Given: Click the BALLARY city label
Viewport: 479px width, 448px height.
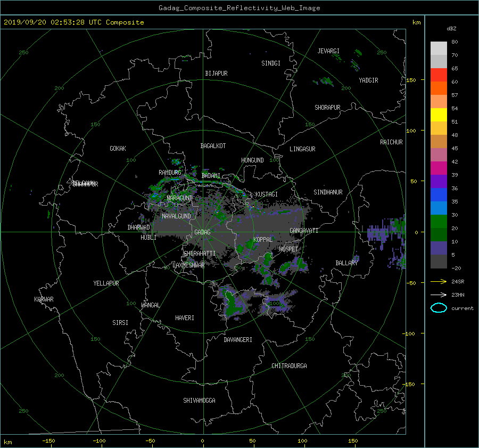Looking at the screenshot, I should coord(346,263).
